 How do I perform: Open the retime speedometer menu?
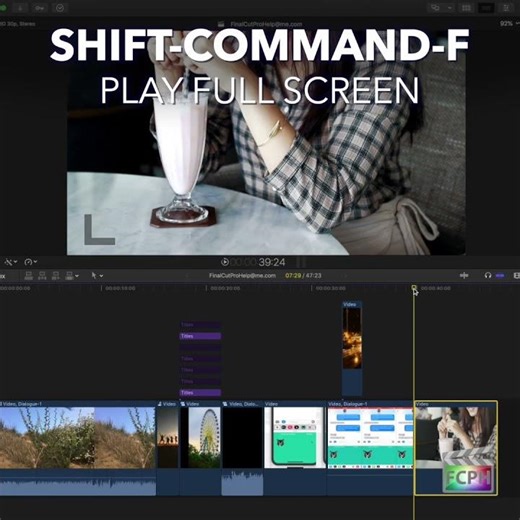pyautogui.click(x=31, y=262)
